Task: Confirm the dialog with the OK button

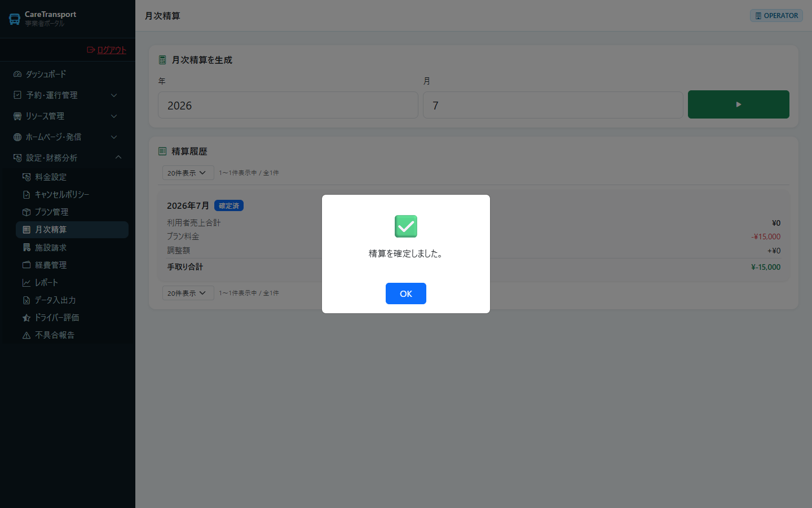Action: (x=406, y=294)
